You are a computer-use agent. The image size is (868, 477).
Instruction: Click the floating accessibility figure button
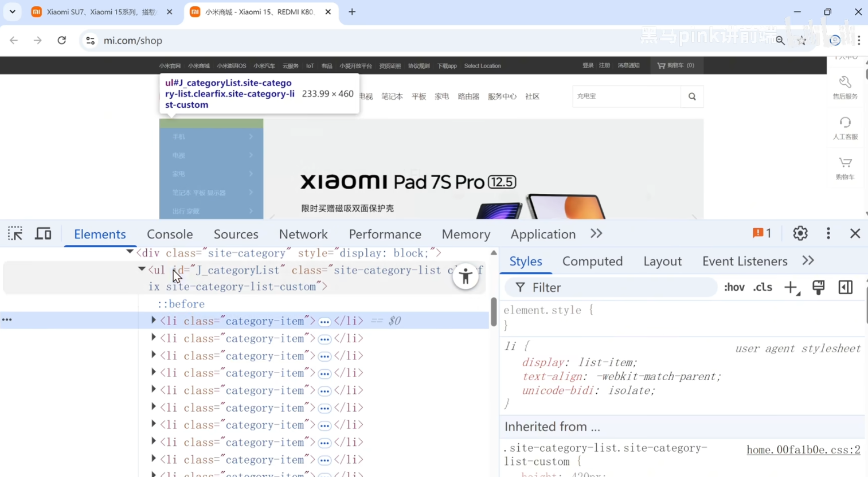coord(466,277)
